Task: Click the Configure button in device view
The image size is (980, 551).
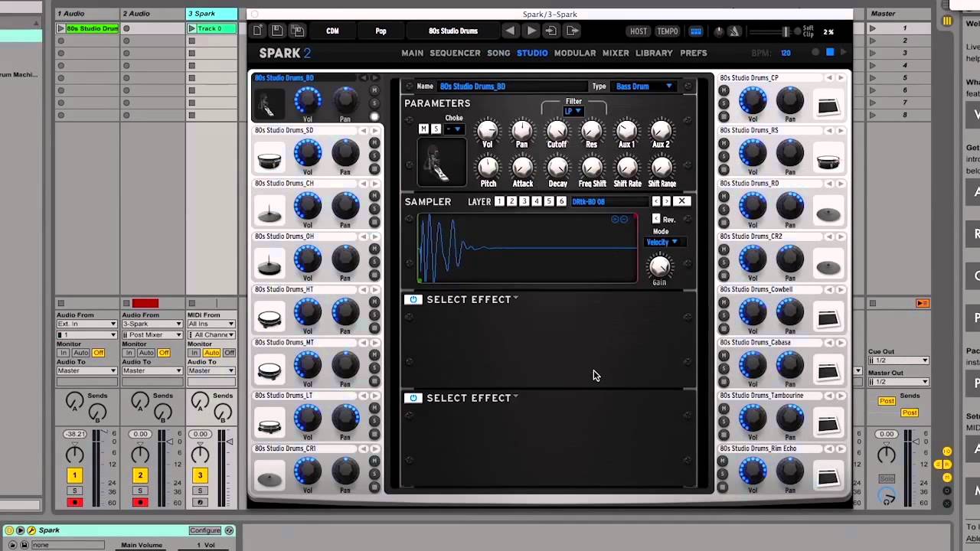Action: [205, 530]
